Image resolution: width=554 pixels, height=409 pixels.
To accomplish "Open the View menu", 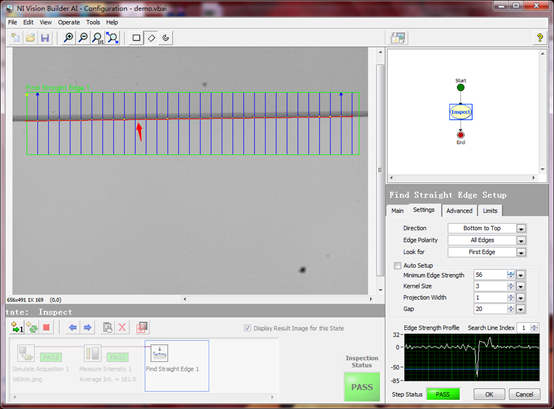I will (x=45, y=22).
